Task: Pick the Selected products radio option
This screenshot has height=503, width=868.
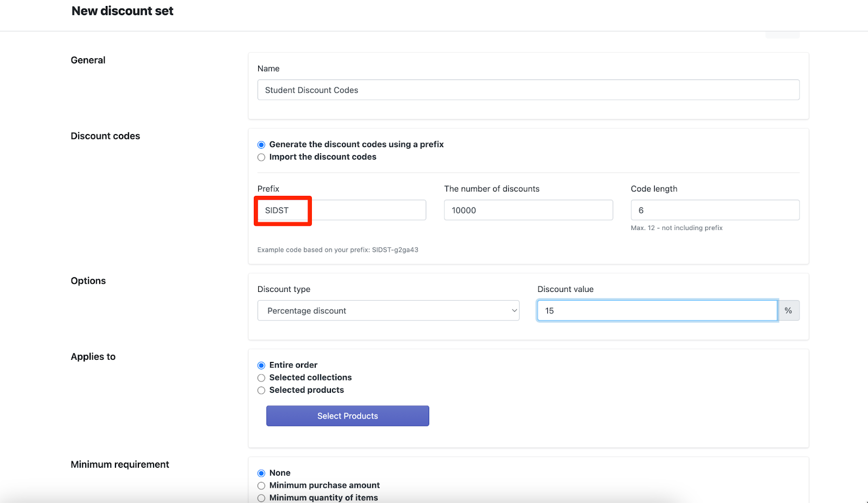Action: pos(261,391)
